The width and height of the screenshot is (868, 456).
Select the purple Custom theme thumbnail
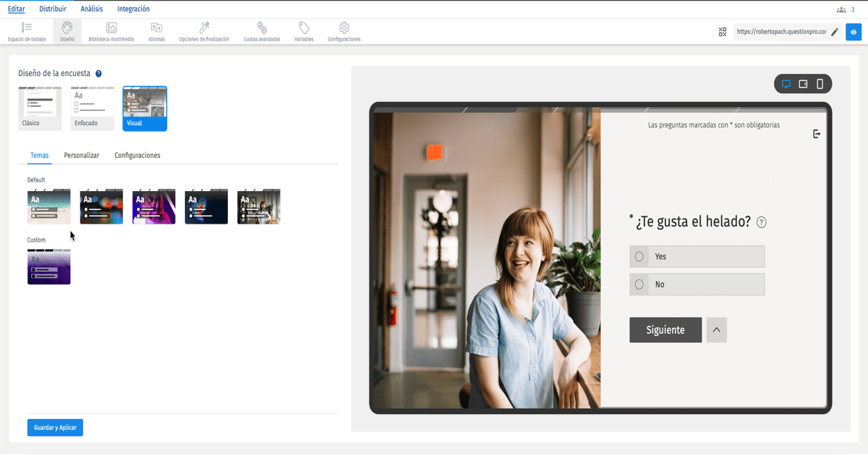tap(48, 266)
